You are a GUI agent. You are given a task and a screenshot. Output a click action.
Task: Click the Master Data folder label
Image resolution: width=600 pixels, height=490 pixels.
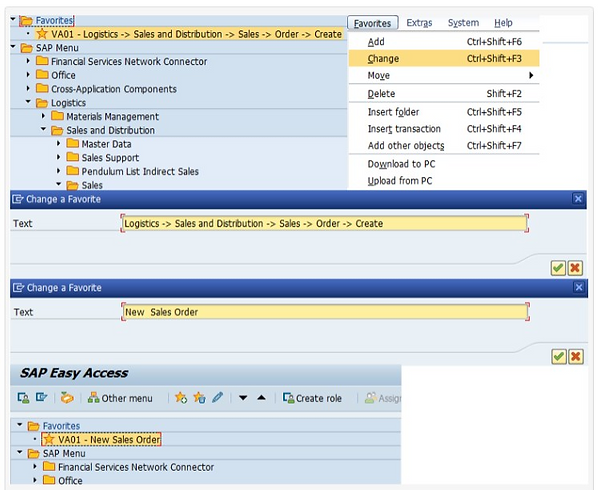(106, 144)
